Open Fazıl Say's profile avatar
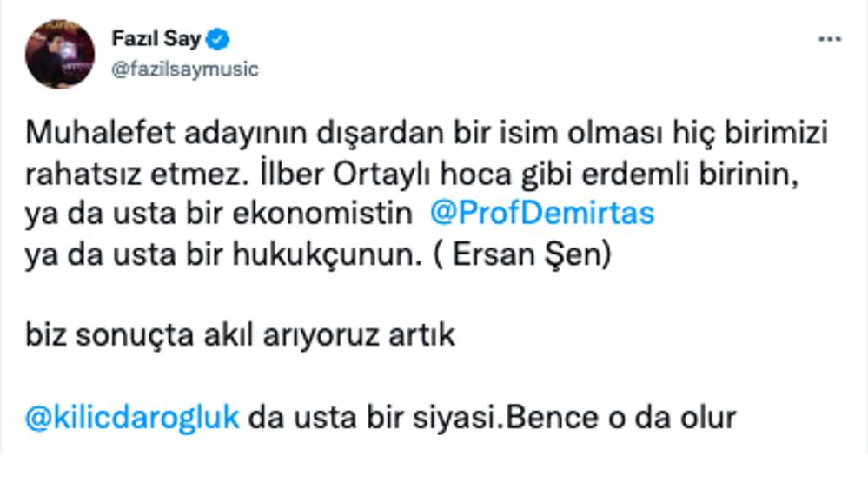The height and width of the screenshot is (489, 868). tap(60, 53)
